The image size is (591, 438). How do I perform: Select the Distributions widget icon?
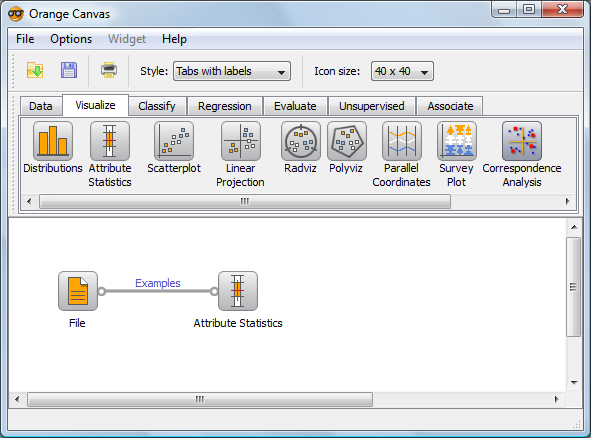[x=53, y=141]
